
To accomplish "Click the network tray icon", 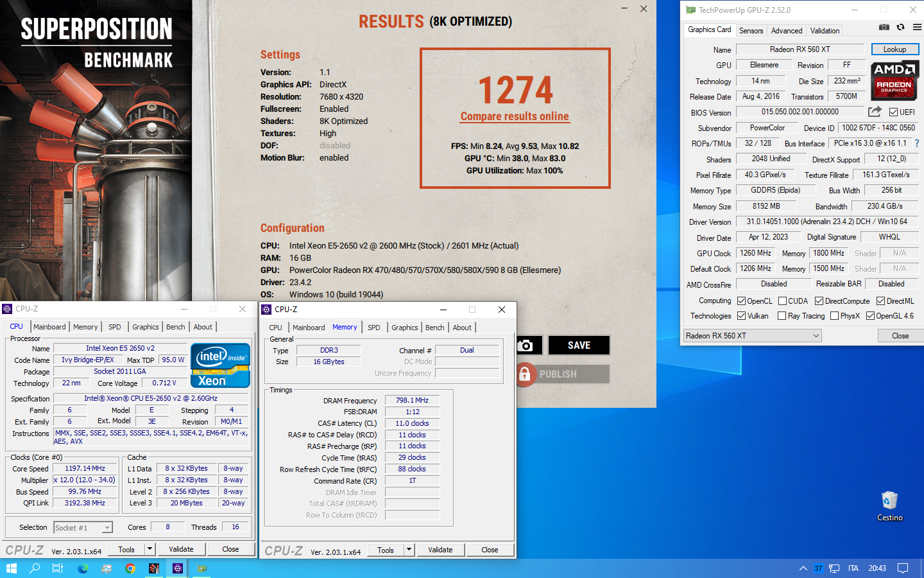I will 834,568.
